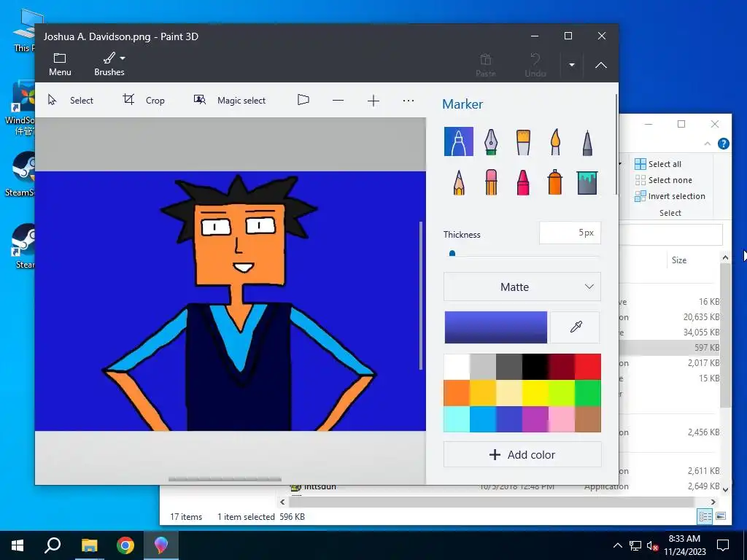Click Select all in File Explorer

(658, 164)
